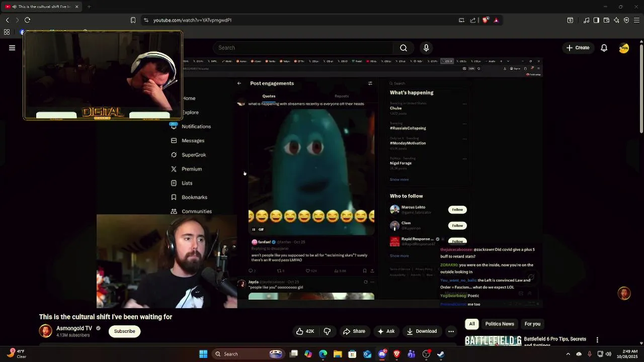Open File Explorer from the taskbar
This screenshot has width=644, height=362.
point(338,354)
